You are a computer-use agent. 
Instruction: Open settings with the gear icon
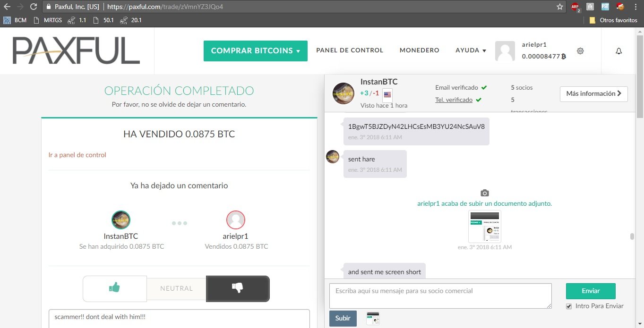tap(581, 51)
